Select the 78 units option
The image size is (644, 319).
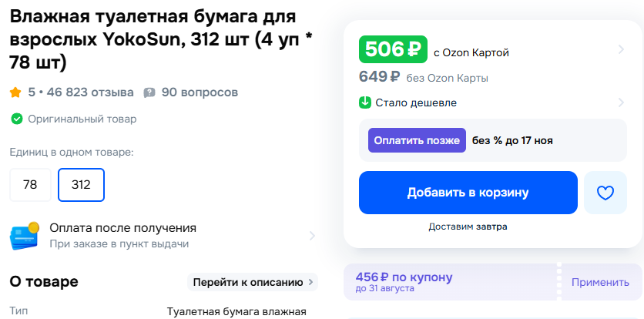tap(30, 185)
